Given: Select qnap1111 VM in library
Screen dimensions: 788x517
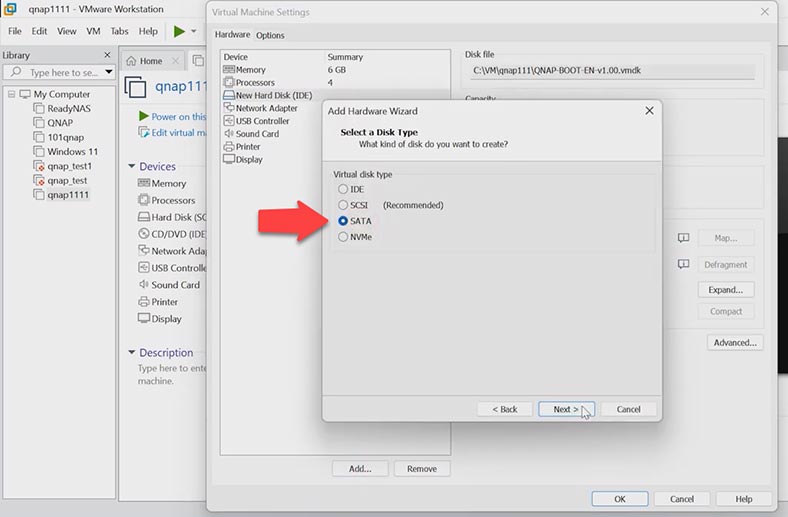Looking at the screenshot, I should [x=61, y=194].
